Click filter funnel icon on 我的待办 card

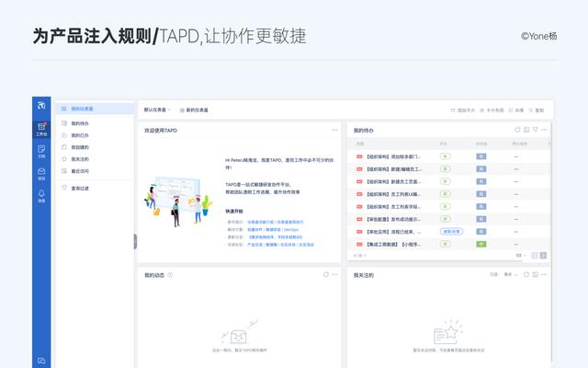[535, 130]
